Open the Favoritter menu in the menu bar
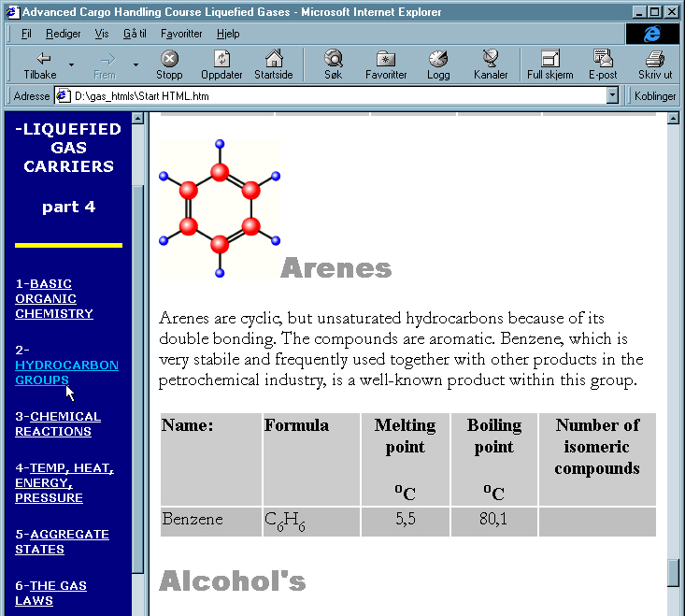The height and width of the screenshot is (616, 685). coord(181,34)
